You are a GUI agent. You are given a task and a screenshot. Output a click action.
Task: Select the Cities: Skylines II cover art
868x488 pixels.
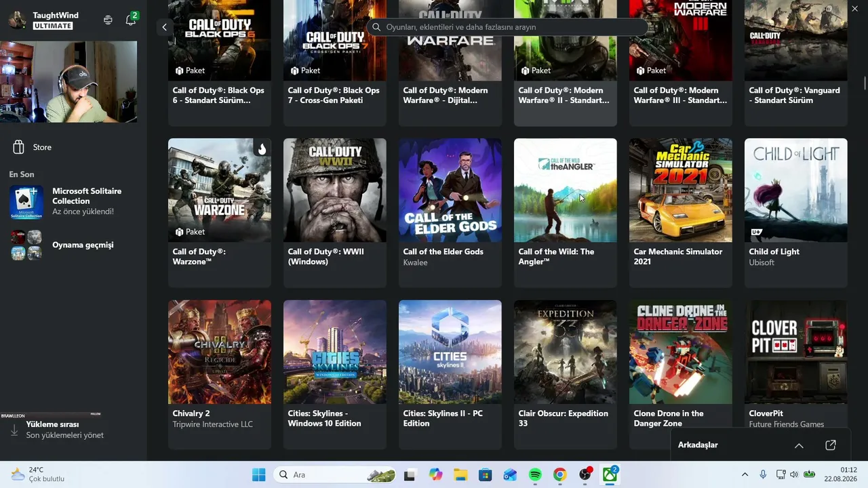(x=450, y=352)
